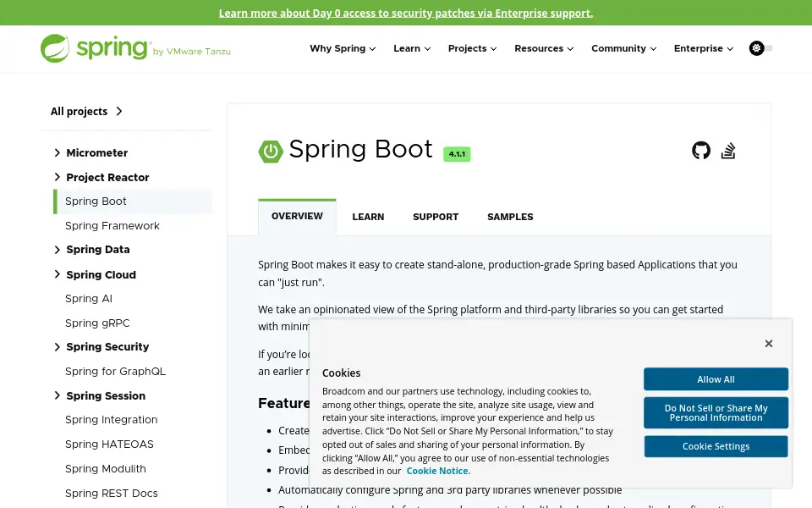
Task: Select Spring Integration in the sidebar
Action: [112, 419]
